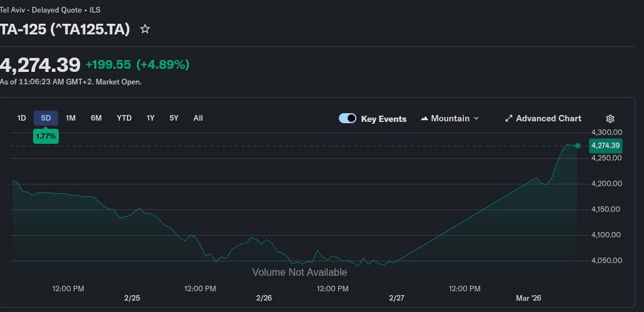Toggle the Key Events switch
This screenshot has height=312, width=644.
[348, 119]
